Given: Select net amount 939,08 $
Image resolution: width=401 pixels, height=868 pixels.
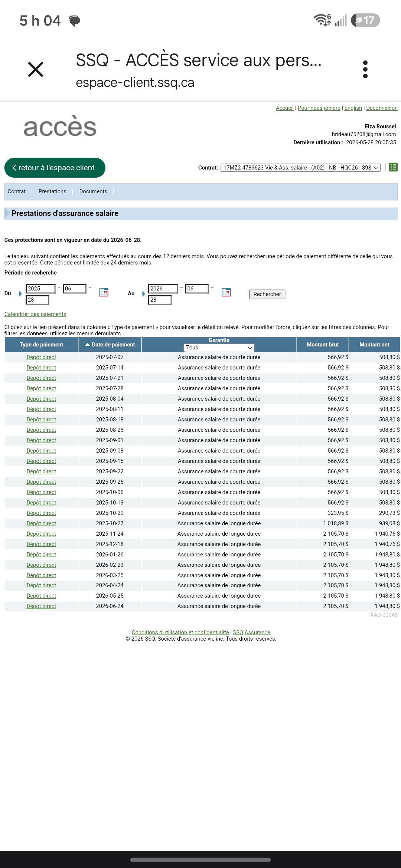Looking at the screenshot, I should 389,523.
